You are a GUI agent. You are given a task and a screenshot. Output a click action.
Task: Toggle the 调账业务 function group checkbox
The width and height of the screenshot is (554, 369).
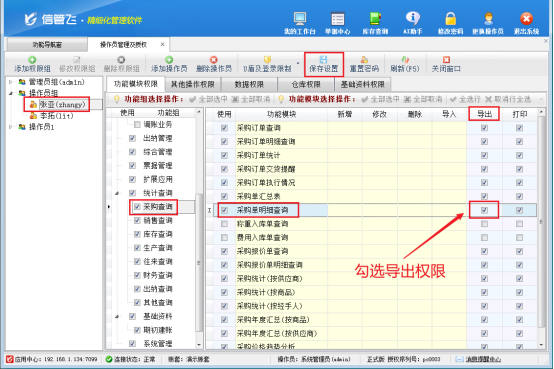[x=137, y=124]
